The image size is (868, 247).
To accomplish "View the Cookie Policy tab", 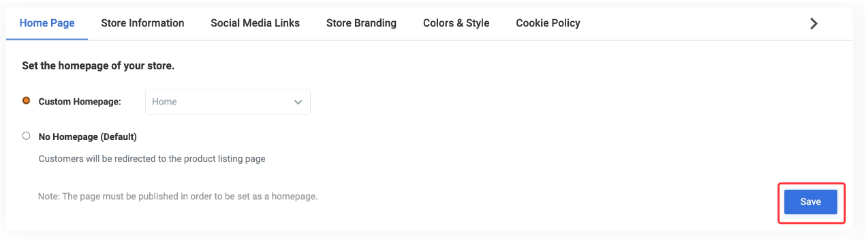I will [548, 23].
